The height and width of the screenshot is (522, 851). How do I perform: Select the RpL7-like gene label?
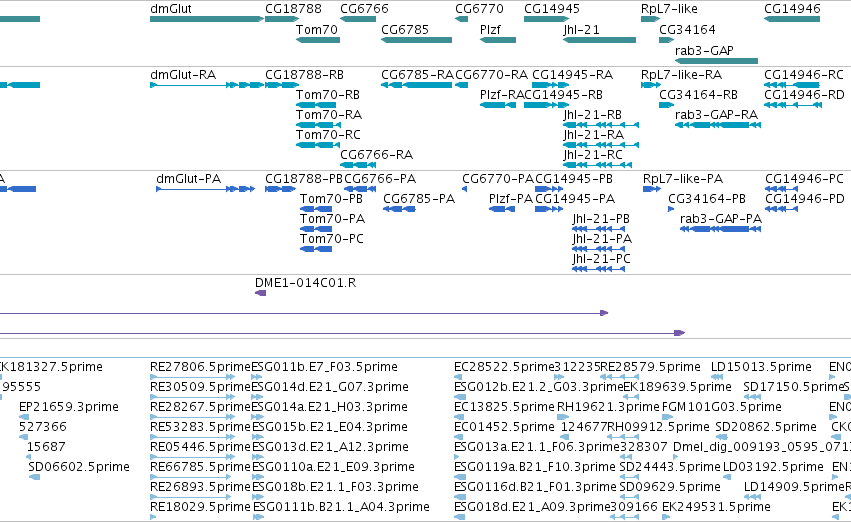point(669,9)
